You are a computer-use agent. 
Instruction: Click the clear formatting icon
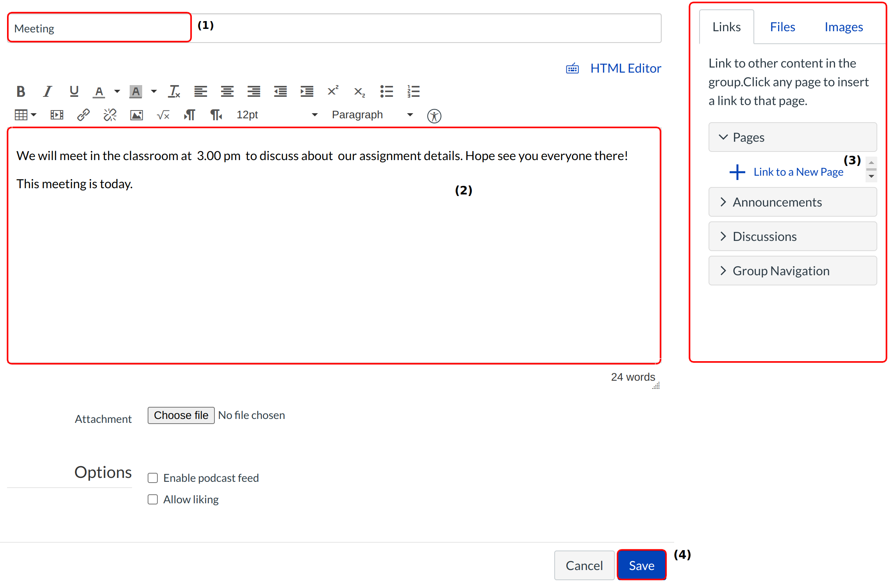click(x=174, y=91)
